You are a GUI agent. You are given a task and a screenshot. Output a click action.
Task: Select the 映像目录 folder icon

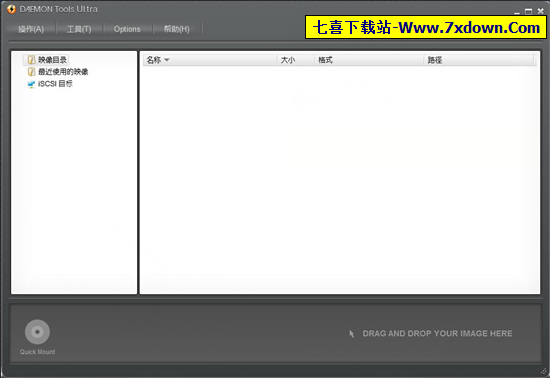click(x=32, y=60)
